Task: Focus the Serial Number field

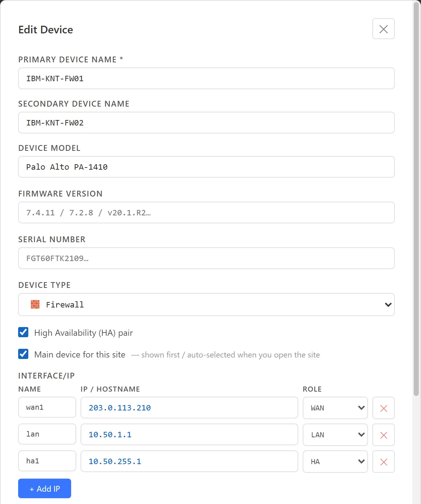Action: 206,258
